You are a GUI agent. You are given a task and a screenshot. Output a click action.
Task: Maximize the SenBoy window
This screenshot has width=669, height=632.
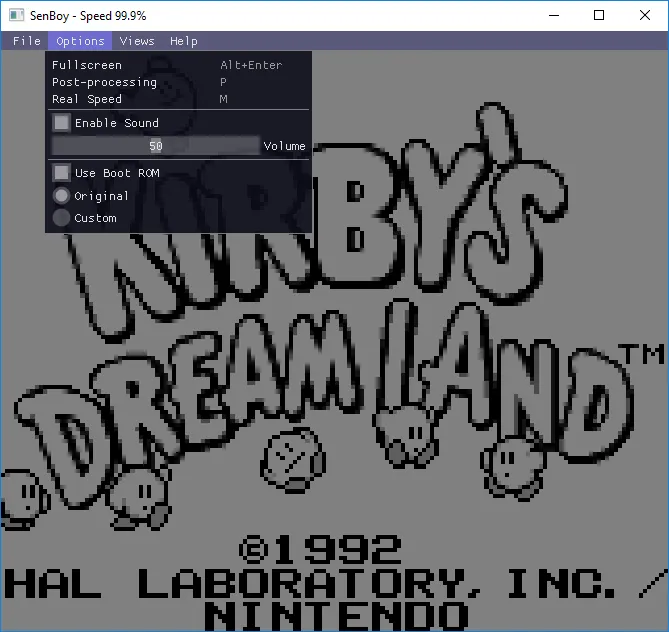[599, 15]
